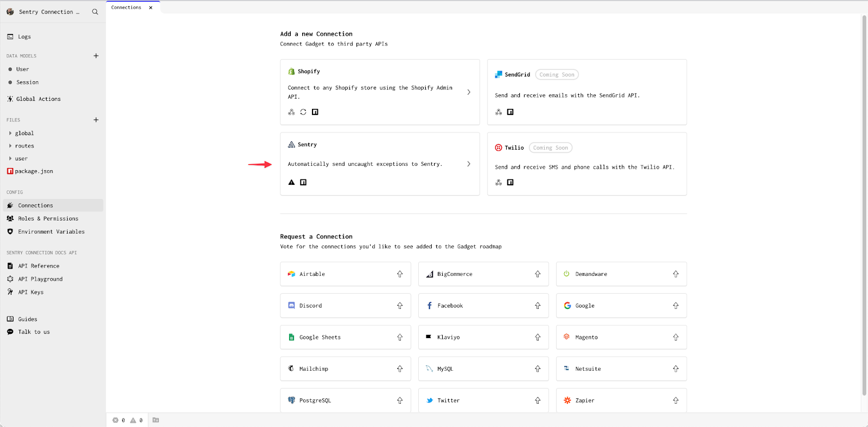Viewport: 868px width, 427px height.
Task: Upvote the Facebook connection request
Action: point(538,306)
